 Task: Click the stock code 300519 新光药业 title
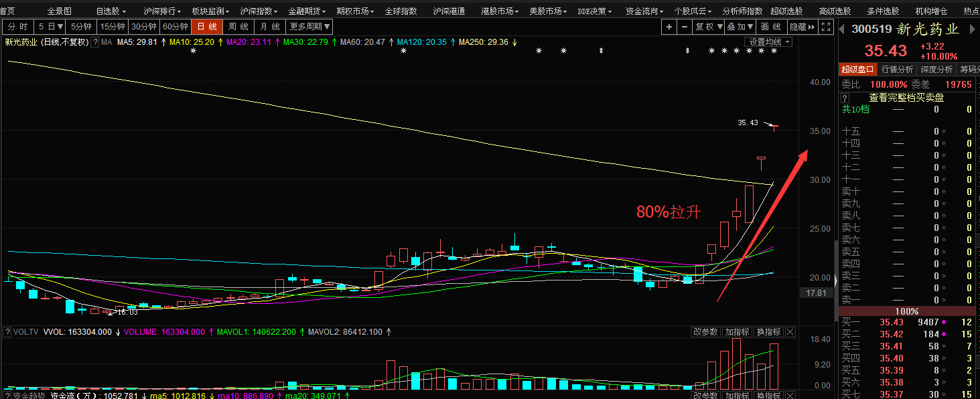click(905, 29)
